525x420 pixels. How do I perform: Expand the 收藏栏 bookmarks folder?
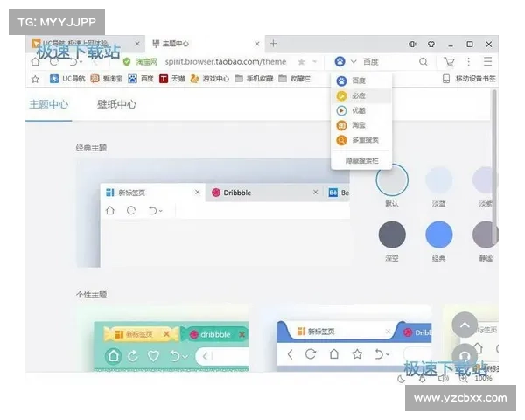[294, 79]
